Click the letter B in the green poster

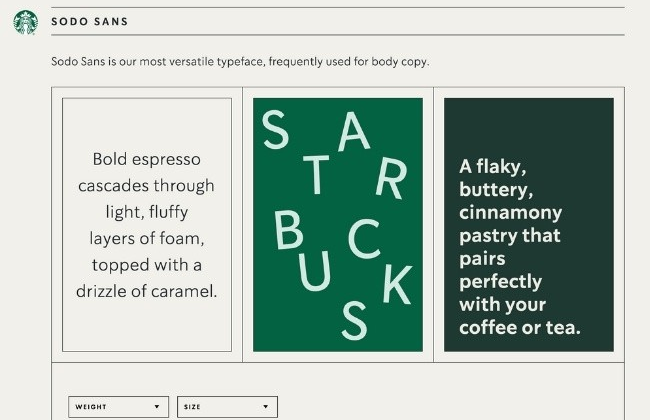[289, 229]
